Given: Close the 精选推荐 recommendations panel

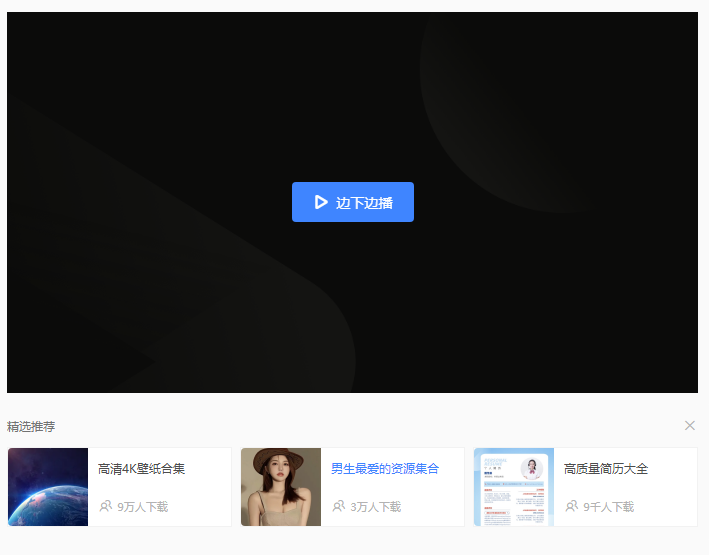Looking at the screenshot, I should [689, 425].
